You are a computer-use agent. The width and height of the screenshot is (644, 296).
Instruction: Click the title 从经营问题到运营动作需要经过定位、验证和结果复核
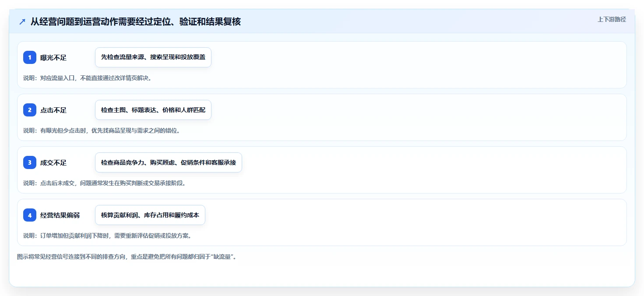[x=136, y=21]
